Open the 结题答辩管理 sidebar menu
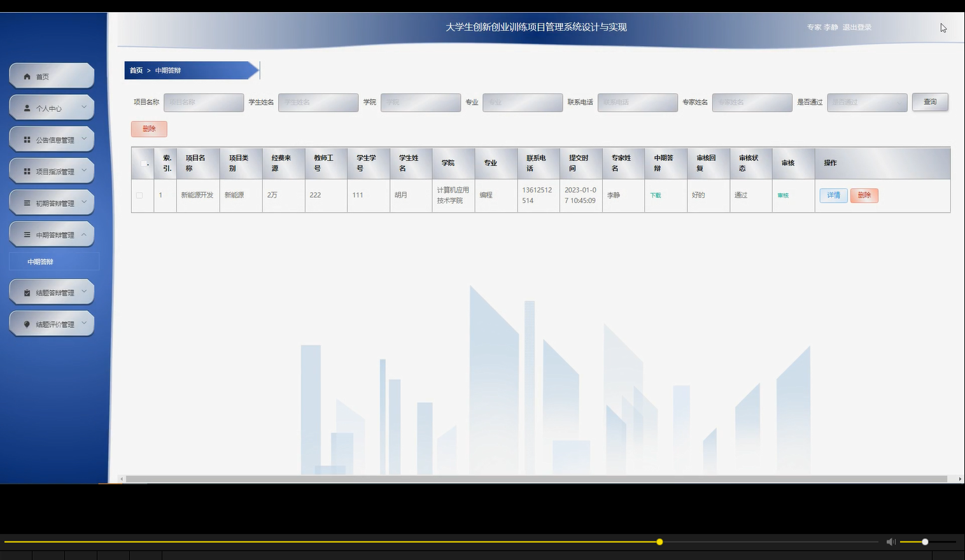This screenshot has height=560, width=965. tap(52, 292)
